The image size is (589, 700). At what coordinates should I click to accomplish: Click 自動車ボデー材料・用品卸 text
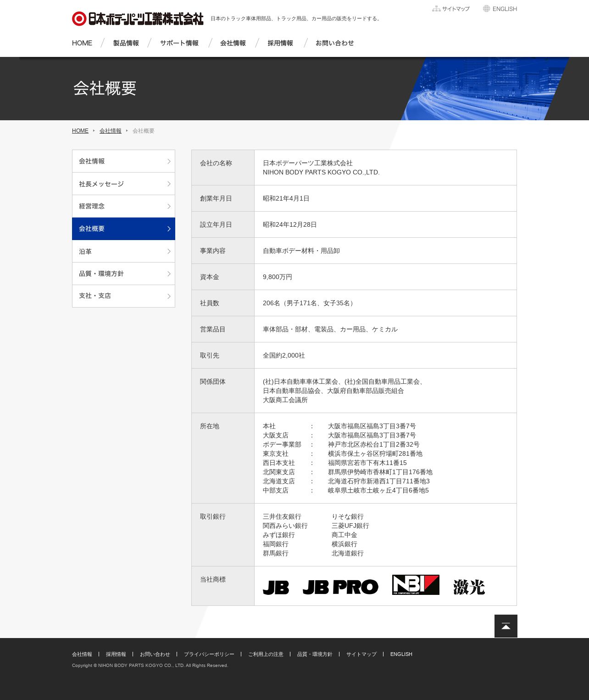[x=301, y=251]
